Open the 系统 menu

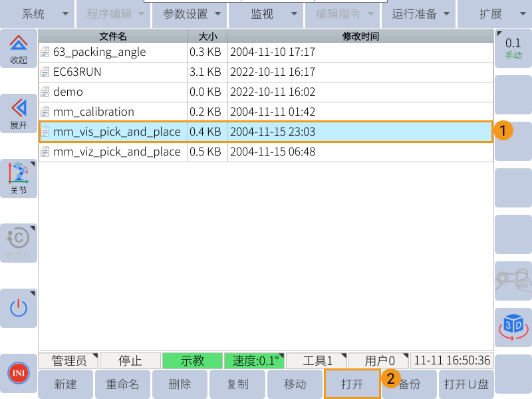[37, 14]
